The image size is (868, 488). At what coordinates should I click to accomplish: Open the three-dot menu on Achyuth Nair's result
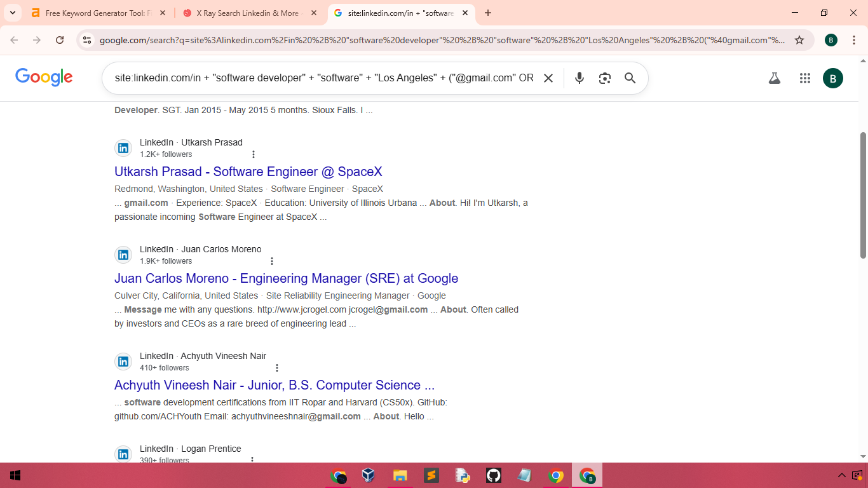(276, 367)
